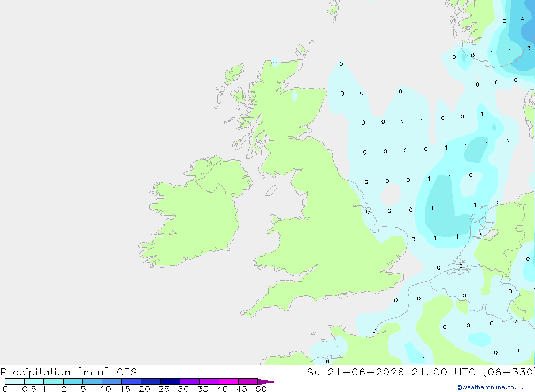This screenshot has width=535, height=392.
Task: Click the 'GFS' model label
Action: point(127,372)
